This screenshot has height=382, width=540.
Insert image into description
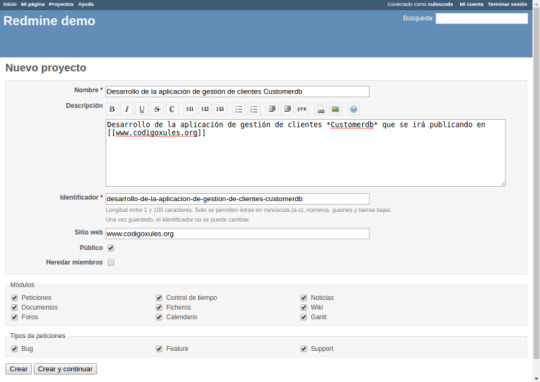[335, 109]
